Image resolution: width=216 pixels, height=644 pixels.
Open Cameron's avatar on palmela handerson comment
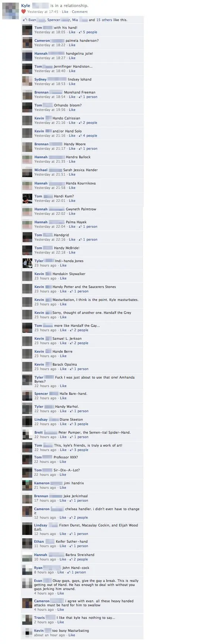coord(27,43)
